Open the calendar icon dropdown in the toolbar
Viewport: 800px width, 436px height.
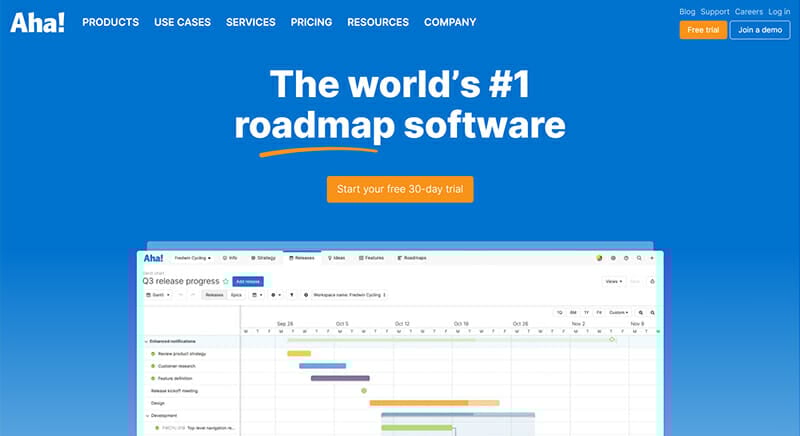(257, 295)
